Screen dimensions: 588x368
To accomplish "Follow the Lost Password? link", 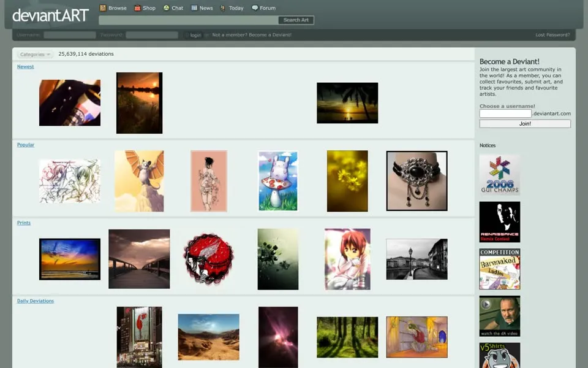I will coord(552,35).
